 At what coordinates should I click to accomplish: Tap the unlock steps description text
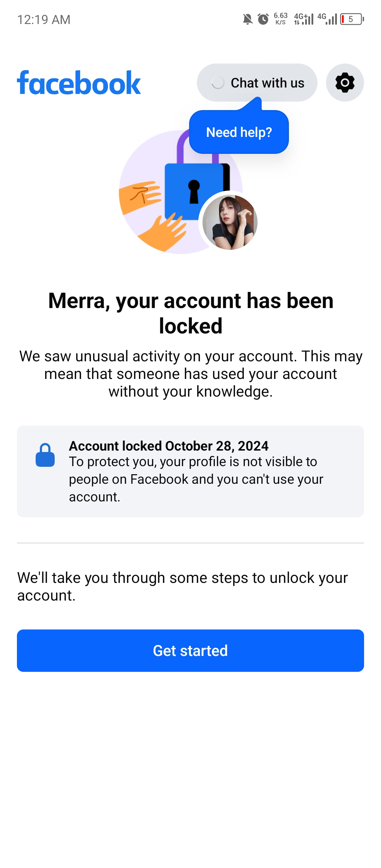(x=182, y=586)
